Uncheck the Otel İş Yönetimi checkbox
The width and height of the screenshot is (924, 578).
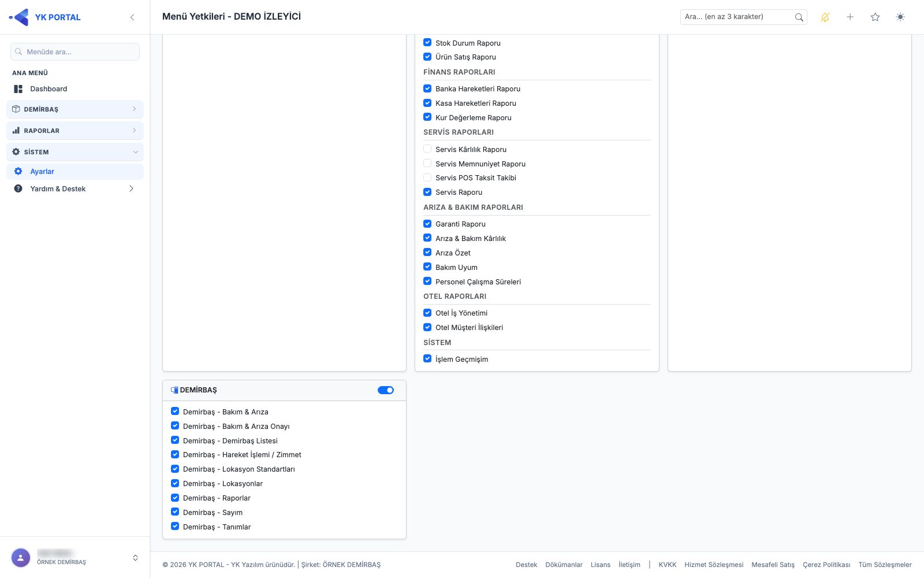point(427,313)
